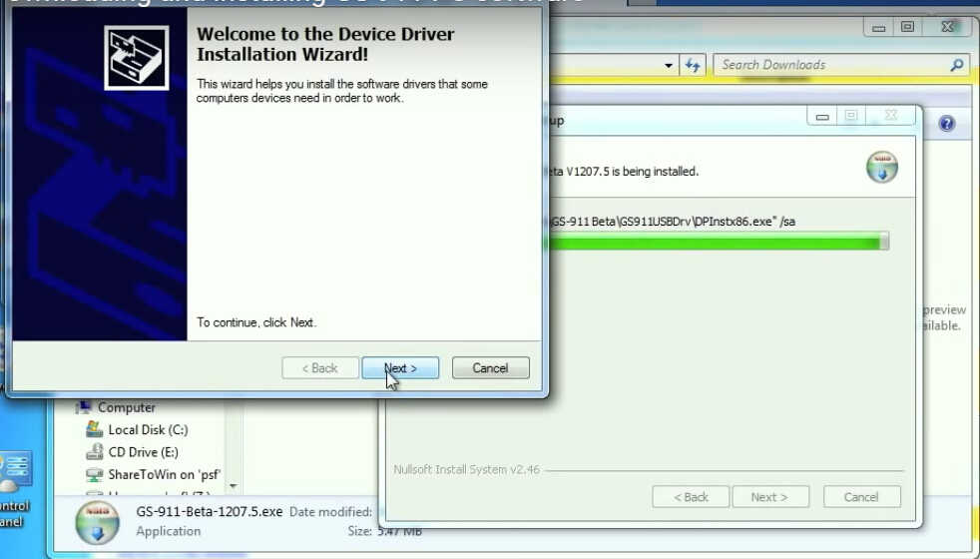Click the GS-911-Beta-1207.5.exe file name text
Screen dimensions: 980x559
tap(210, 511)
